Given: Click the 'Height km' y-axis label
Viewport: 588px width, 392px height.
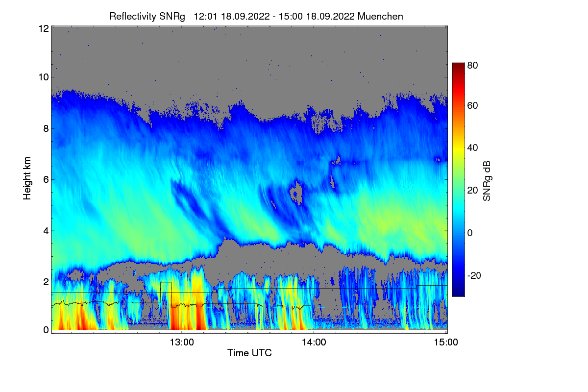Looking at the screenshot, I should (27, 177).
